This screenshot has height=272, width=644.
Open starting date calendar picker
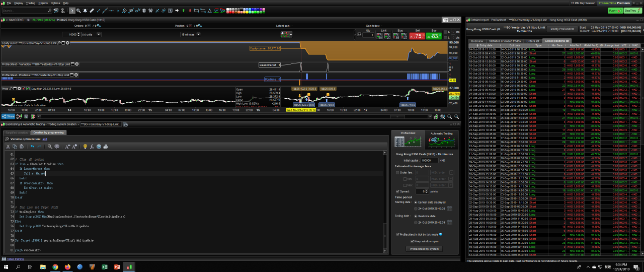click(450, 209)
